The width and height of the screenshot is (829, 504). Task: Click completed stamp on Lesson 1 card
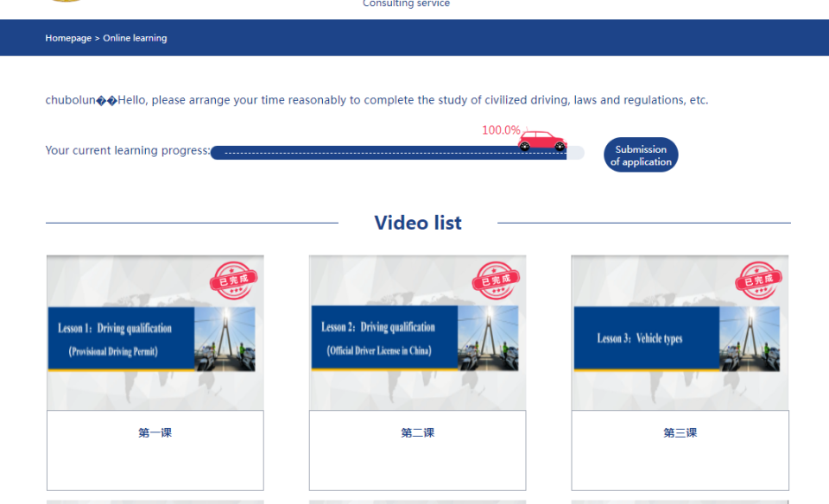234,280
